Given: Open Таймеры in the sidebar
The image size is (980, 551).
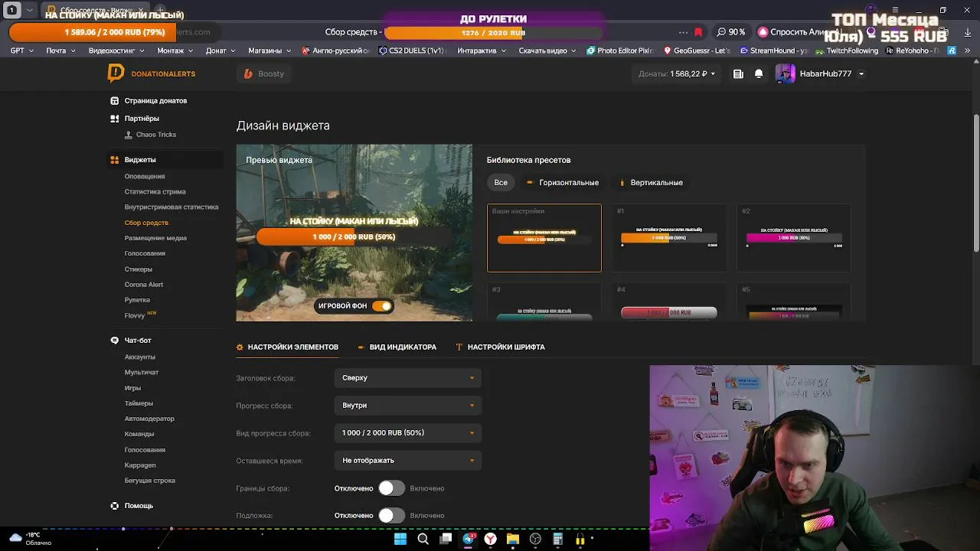Looking at the screenshot, I should tap(139, 403).
